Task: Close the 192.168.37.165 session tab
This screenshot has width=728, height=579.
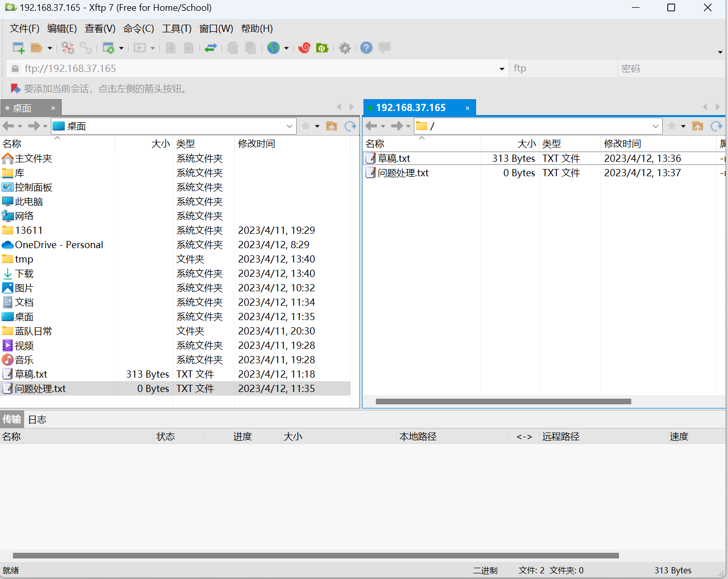Action: (x=467, y=108)
